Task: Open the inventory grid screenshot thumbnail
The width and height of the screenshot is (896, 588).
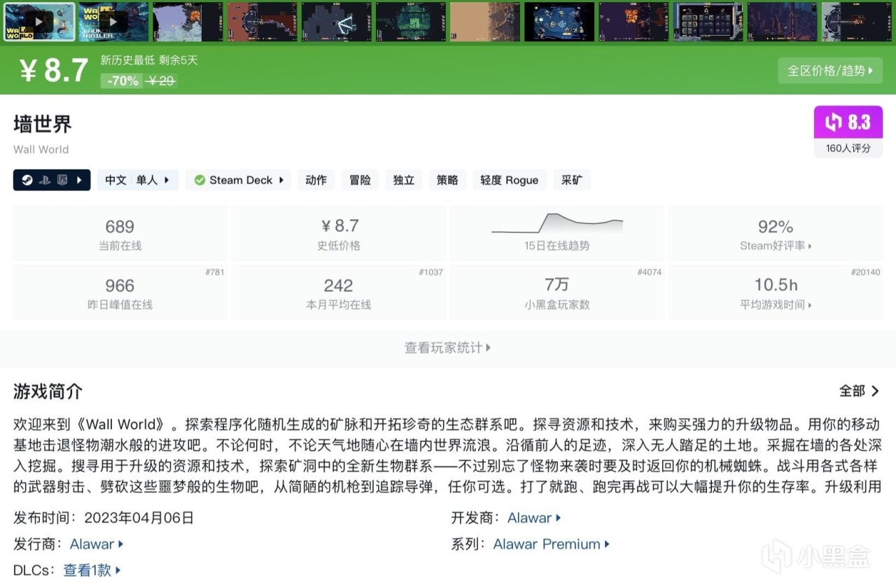Action: [708, 22]
